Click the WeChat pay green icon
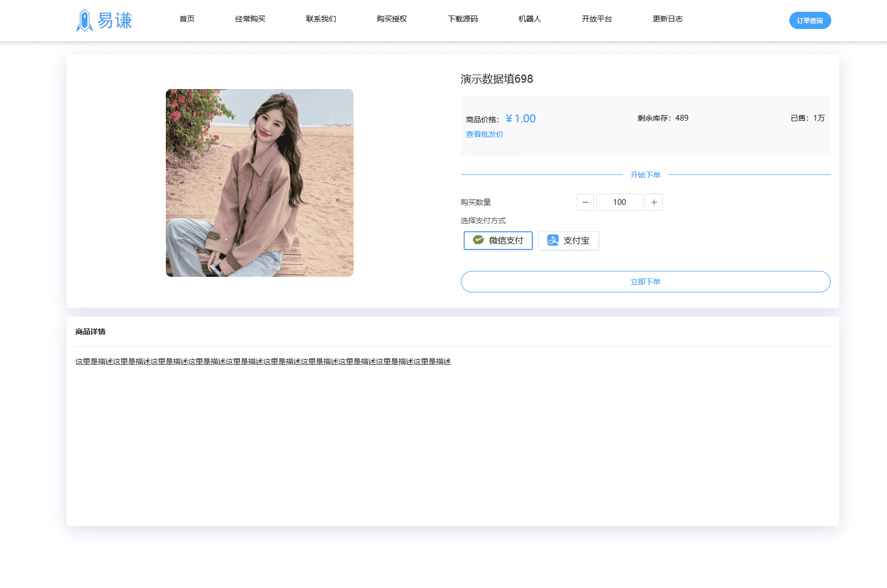The height and width of the screenshot is (588, 887). pyautogui.click(x=478, y=240)
